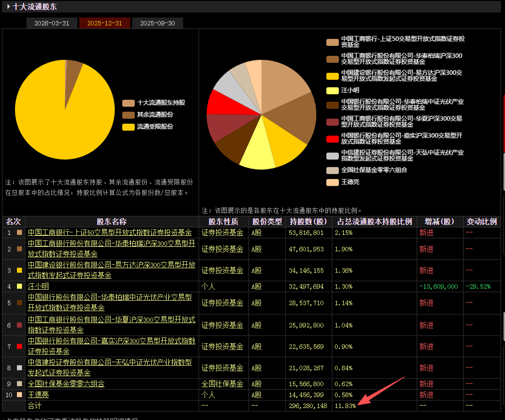
Task: Select the total percentage 11.83%
Action: pos(345,406)
